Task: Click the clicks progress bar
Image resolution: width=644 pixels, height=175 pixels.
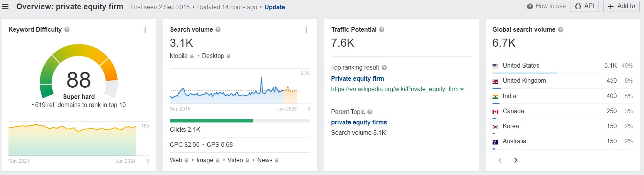Action: coord(240,121)
